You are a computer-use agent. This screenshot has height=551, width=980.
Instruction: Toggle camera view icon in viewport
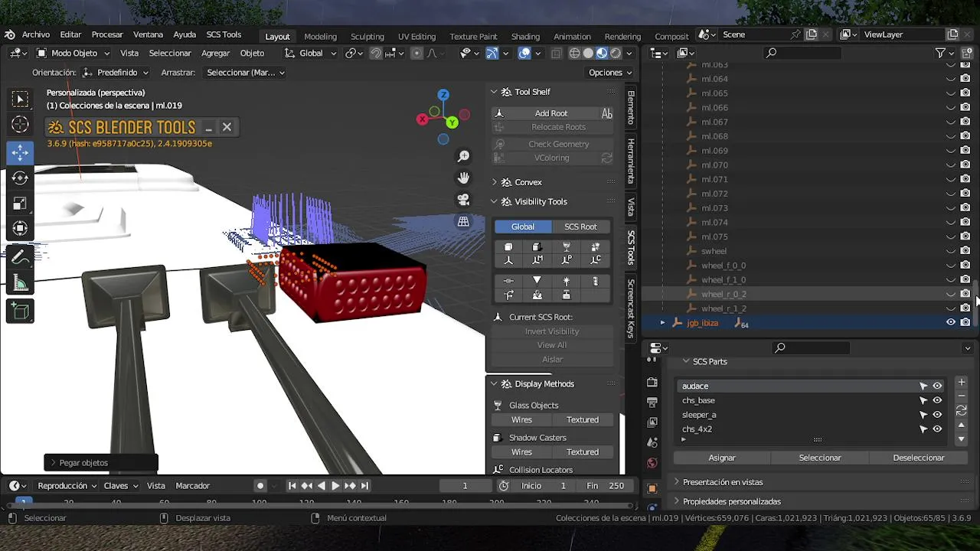tap(463, 200)
